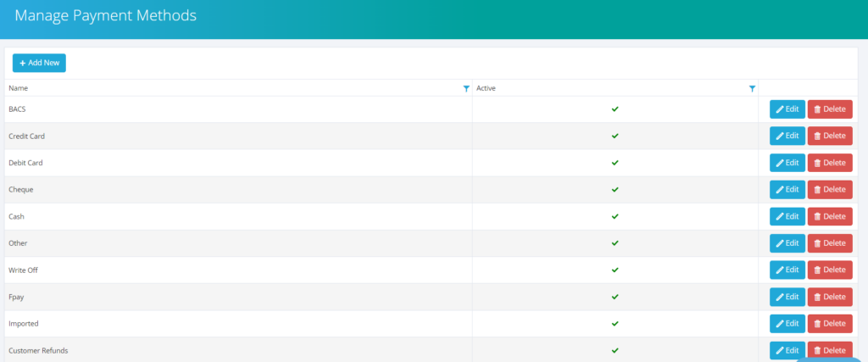
Task: Delete the Credit Card payment method
Action: (x=830, y=136)
